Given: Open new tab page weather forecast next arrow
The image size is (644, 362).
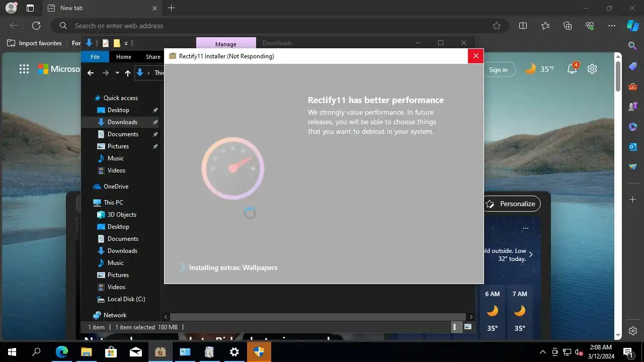Looking at the screenshot, I should 531,254.
